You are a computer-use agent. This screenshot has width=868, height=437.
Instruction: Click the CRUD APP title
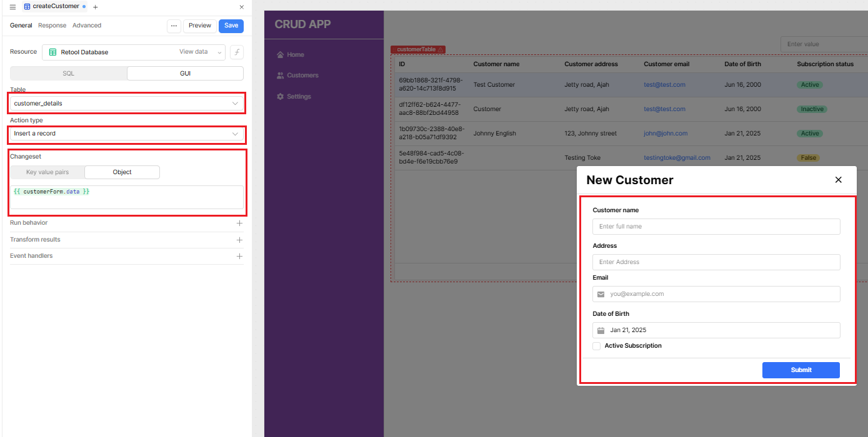pyautogui.click(x=302, y=24)
